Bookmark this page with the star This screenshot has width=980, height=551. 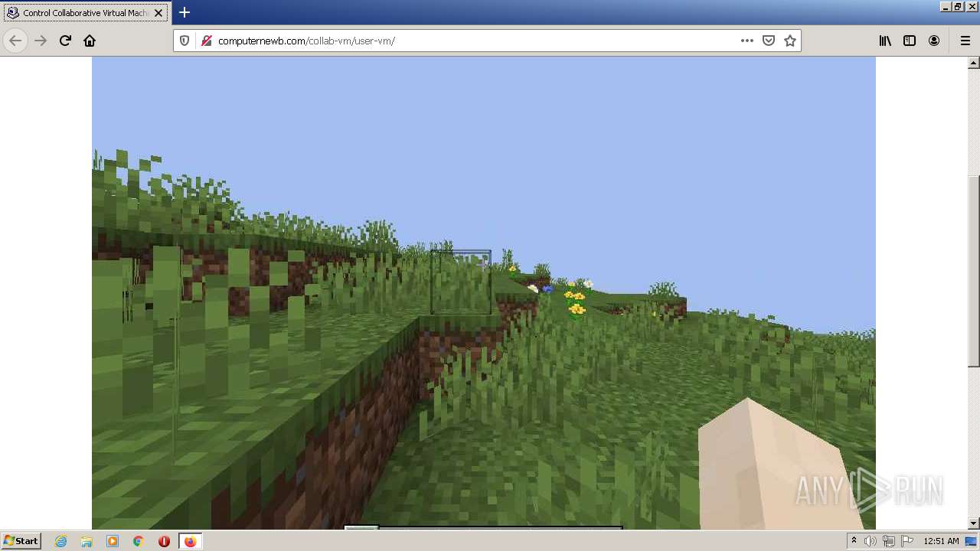coord(790,41)
